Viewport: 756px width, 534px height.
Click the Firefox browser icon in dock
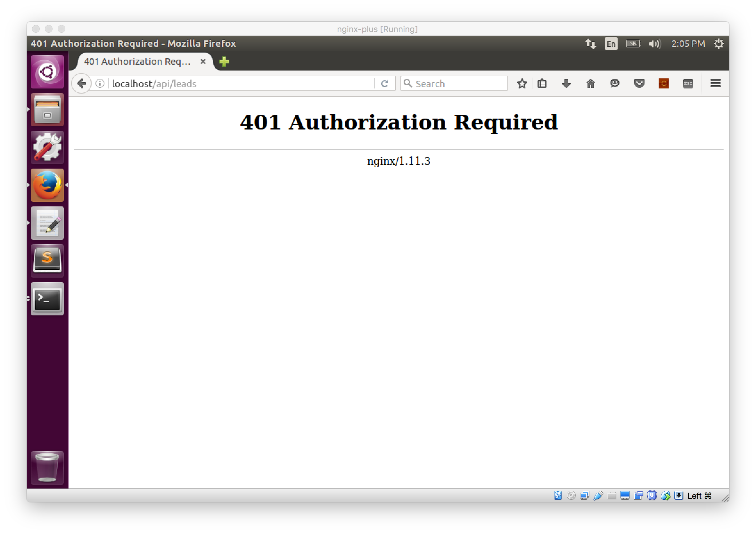(48, 186)
